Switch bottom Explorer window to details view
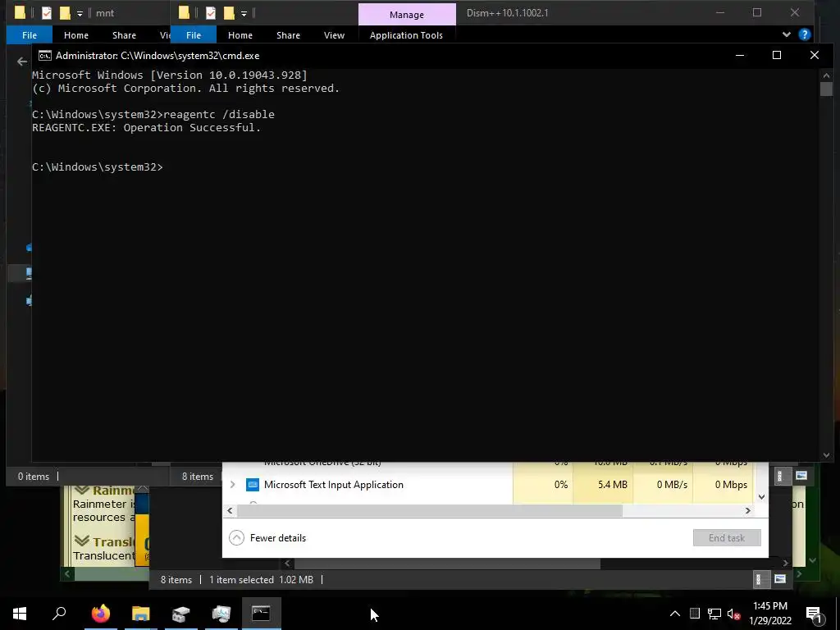Screen dimensions: 840x630 (x=759, y=579)
